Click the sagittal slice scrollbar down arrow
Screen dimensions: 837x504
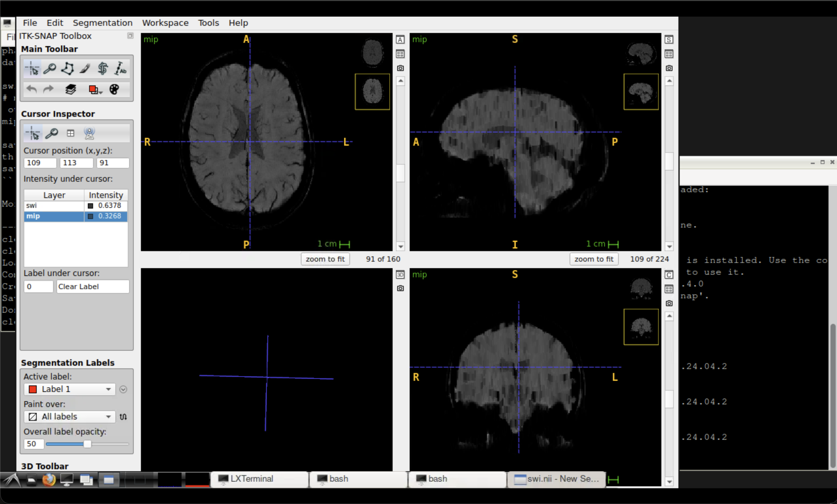[x=670, y=247]
